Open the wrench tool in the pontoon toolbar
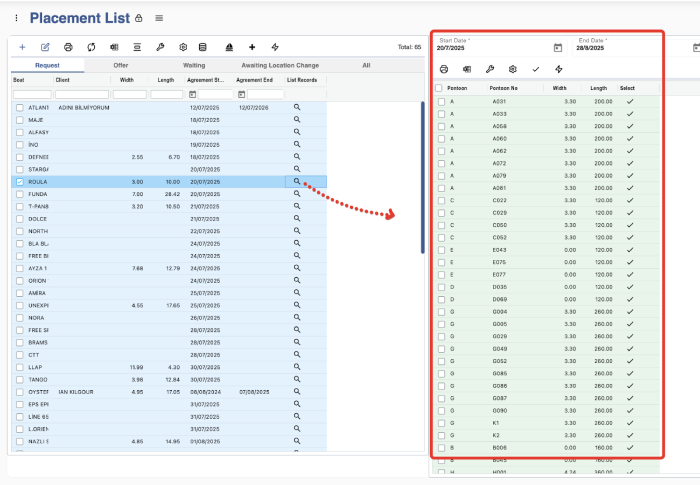The width and height of the screenshot is (700, 485). pyautogui.click(x=490, y=69)
